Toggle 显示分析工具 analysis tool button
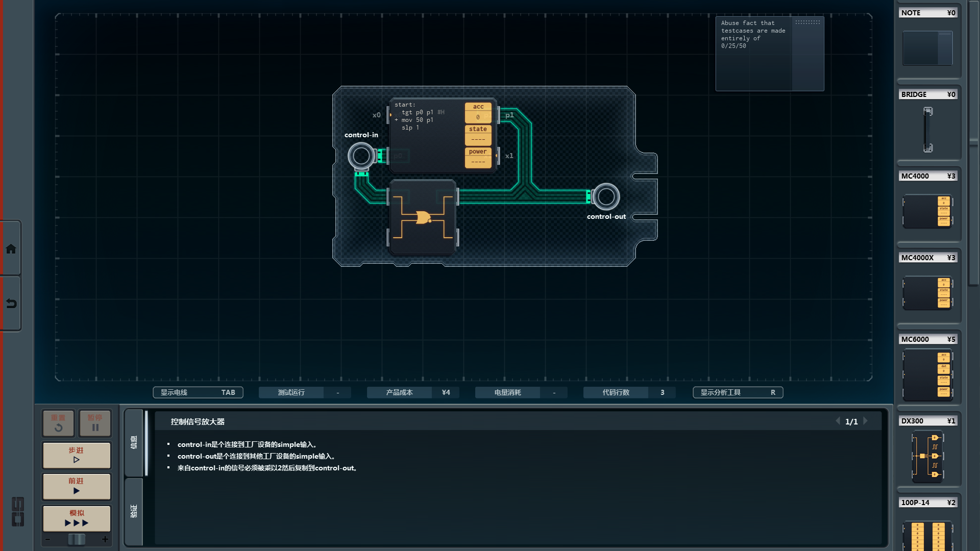Image resolution: width=980 pixels, height=551 pixels. [x=738, y=392]
